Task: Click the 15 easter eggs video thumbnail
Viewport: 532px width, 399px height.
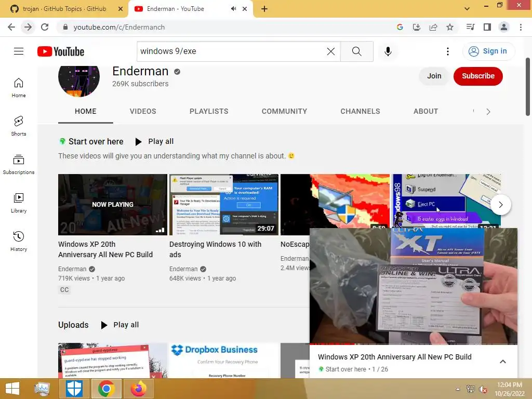Action: point(446,201)
